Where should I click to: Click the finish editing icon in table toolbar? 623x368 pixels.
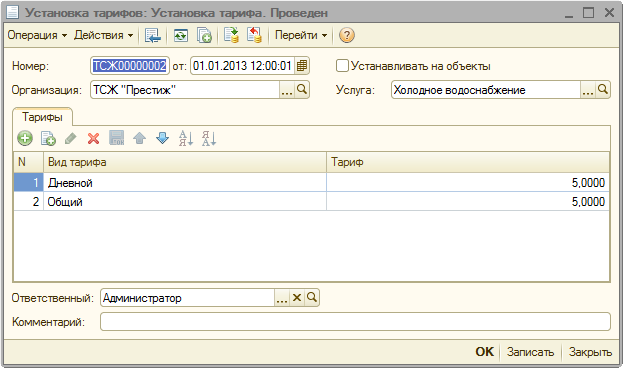[116, 138]
